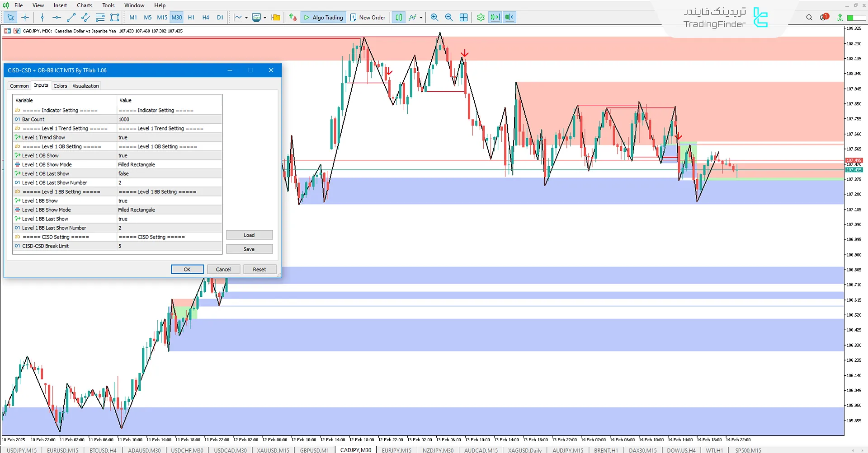
Task: Expand Level 1 OB Show Mode options
Action: click(x=169, y=165)
